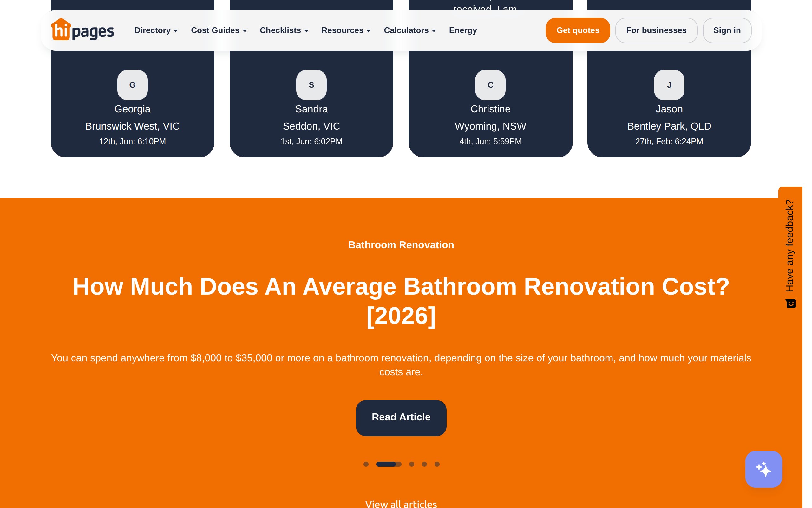
Task: Click the name Sandra
Action: coord(311,109)
